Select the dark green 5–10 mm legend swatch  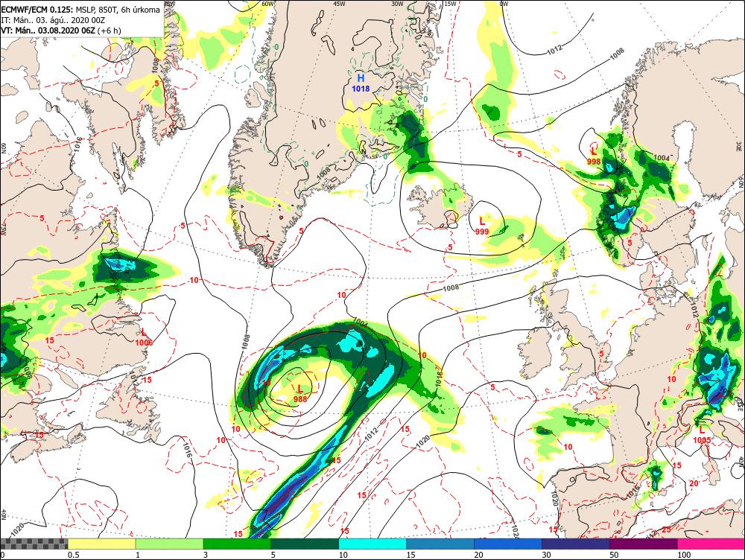(305, 544)
